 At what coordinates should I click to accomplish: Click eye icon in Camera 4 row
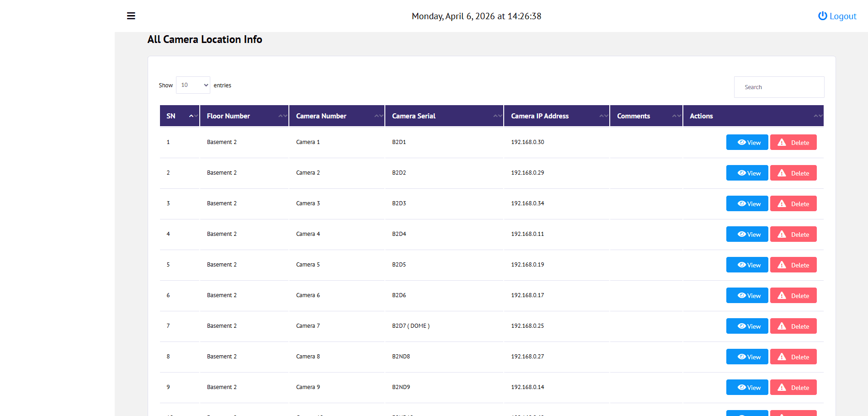point(741,234)
